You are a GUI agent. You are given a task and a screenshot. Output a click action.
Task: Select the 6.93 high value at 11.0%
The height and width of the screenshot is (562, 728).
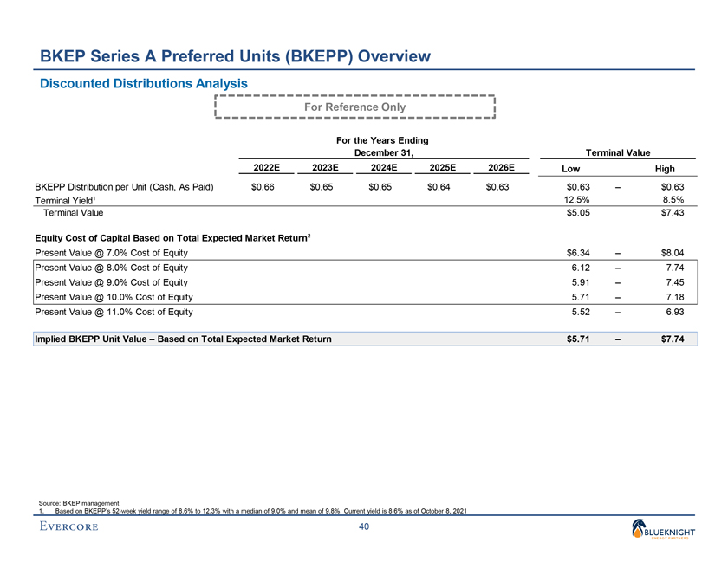click(675, 311)
